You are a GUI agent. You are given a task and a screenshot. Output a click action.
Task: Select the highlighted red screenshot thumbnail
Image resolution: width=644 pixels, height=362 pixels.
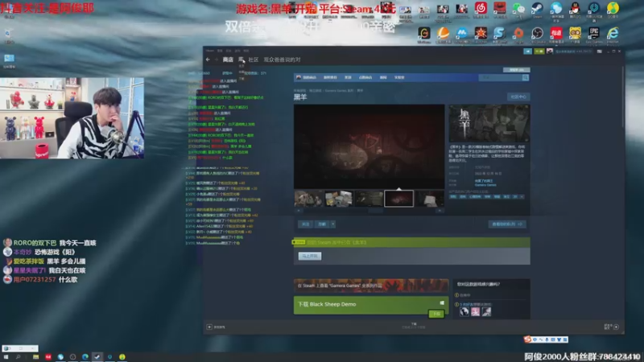click(398, 199)
